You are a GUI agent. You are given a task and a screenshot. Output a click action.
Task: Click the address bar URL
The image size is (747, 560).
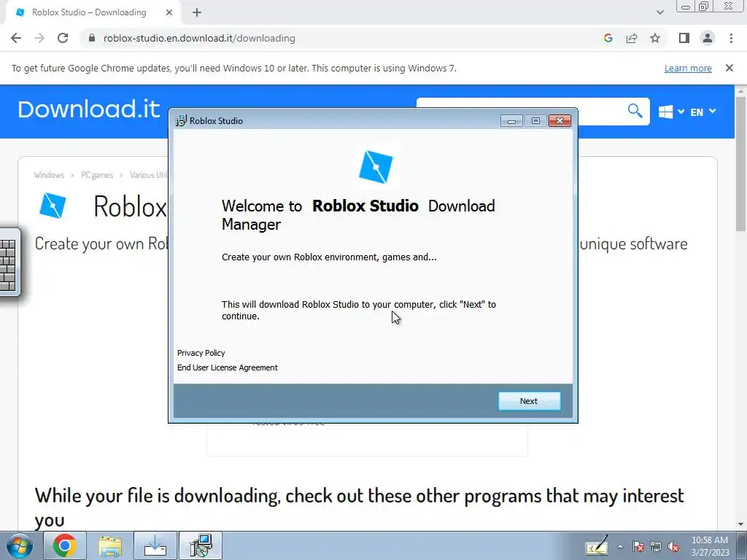[199, 38]
